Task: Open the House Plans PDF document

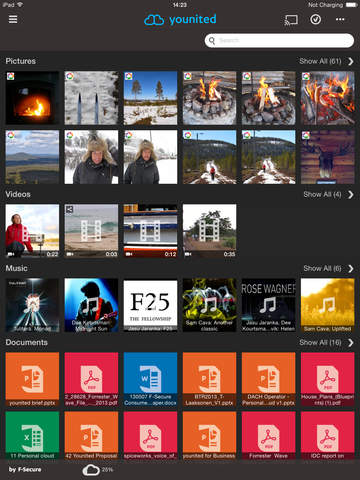Action: tap(328, 379)
